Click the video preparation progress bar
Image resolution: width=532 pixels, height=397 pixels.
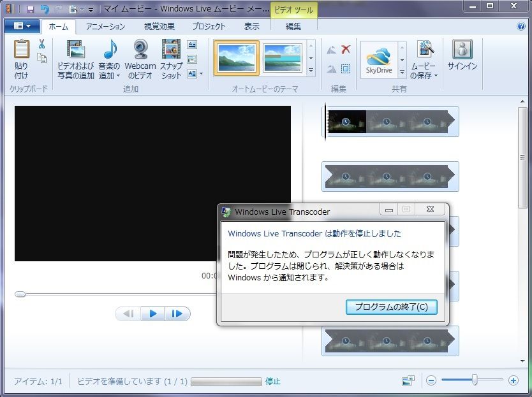pos(226,382)
